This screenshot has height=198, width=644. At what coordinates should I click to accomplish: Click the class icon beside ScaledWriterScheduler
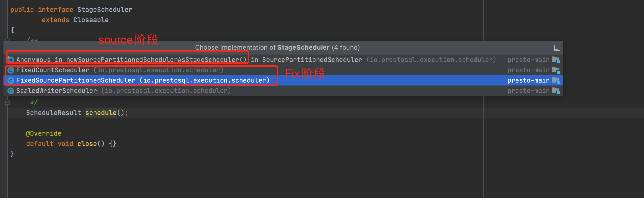pos(11,91)
